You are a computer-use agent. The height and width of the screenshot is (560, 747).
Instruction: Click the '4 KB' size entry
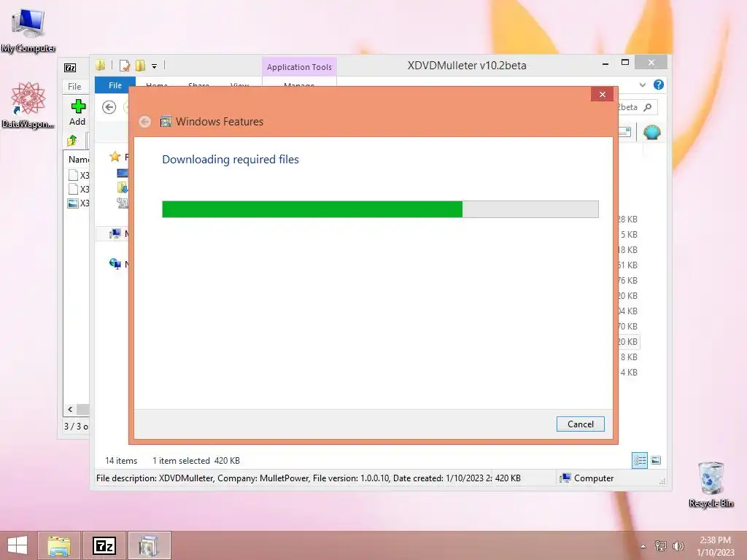tap(629, 372)
